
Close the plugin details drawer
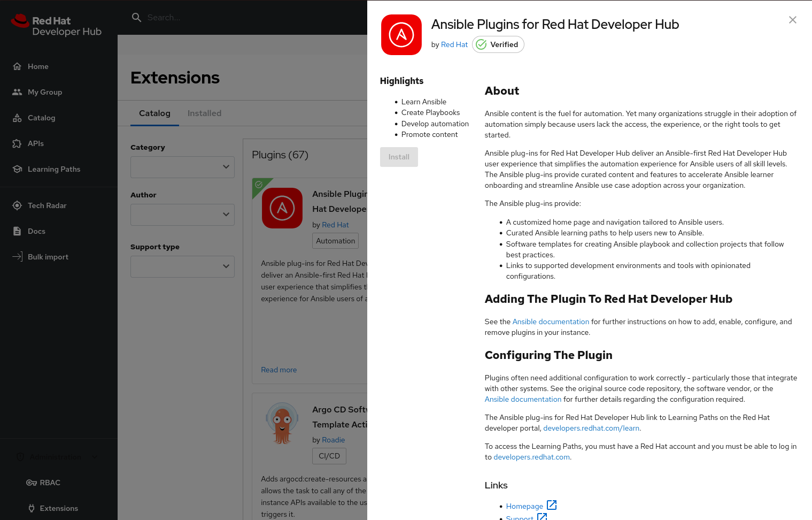(793, 20)
